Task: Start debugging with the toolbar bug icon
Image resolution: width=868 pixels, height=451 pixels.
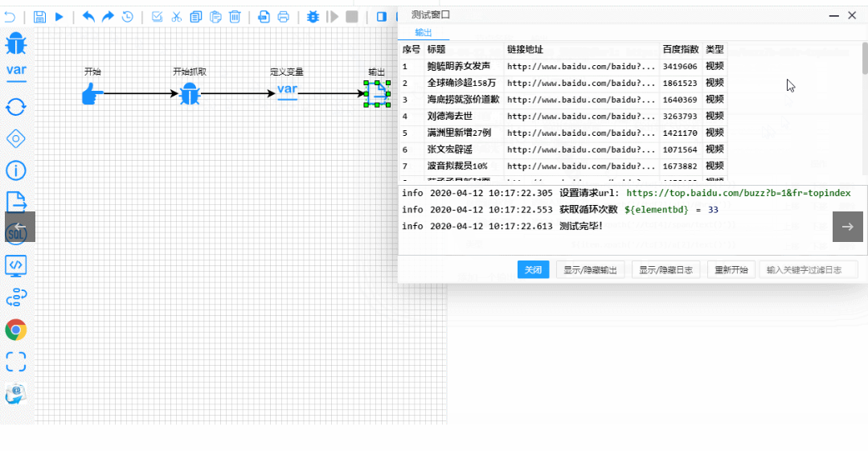Action: point(313,17)
